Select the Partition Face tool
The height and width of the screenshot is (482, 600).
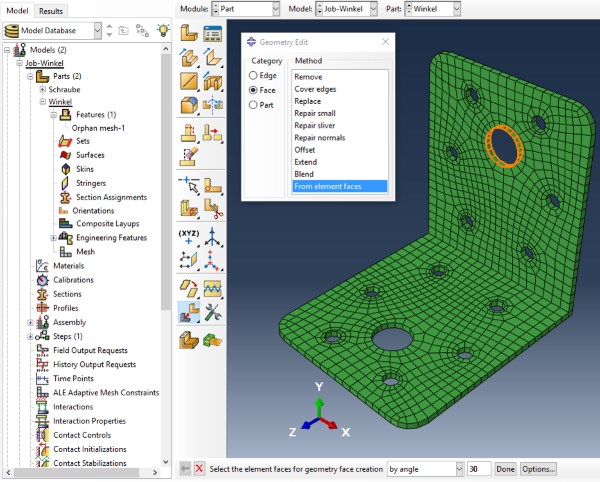pos(213,185)
